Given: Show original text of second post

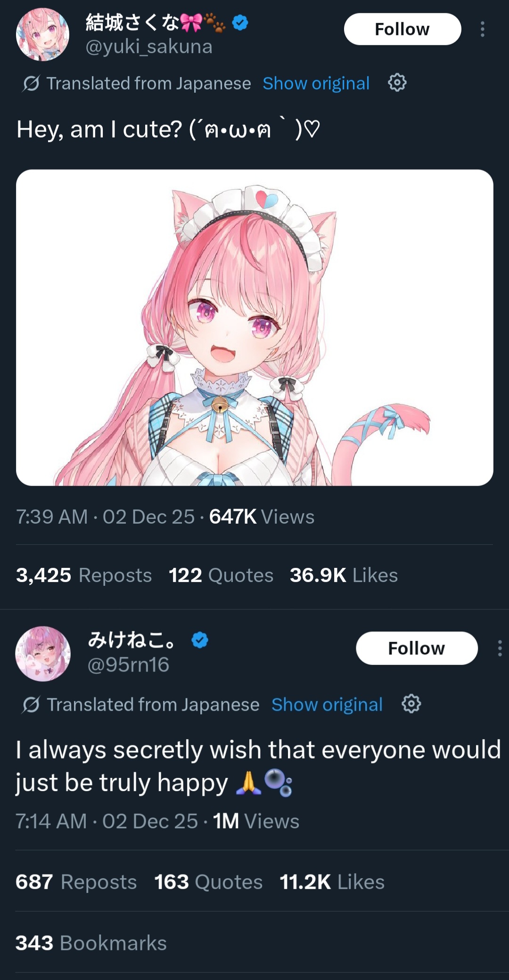Looking at the screenshot, I should [327, 705].
